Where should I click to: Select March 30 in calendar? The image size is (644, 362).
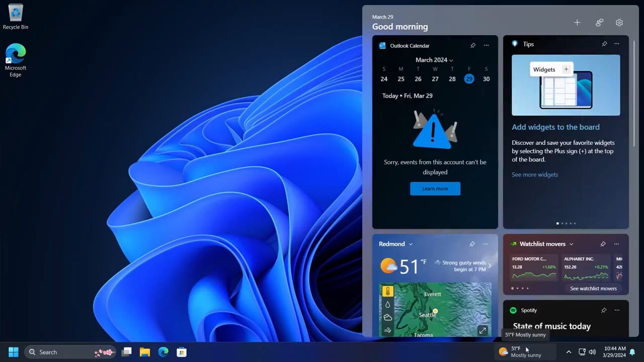click(486, 79)
